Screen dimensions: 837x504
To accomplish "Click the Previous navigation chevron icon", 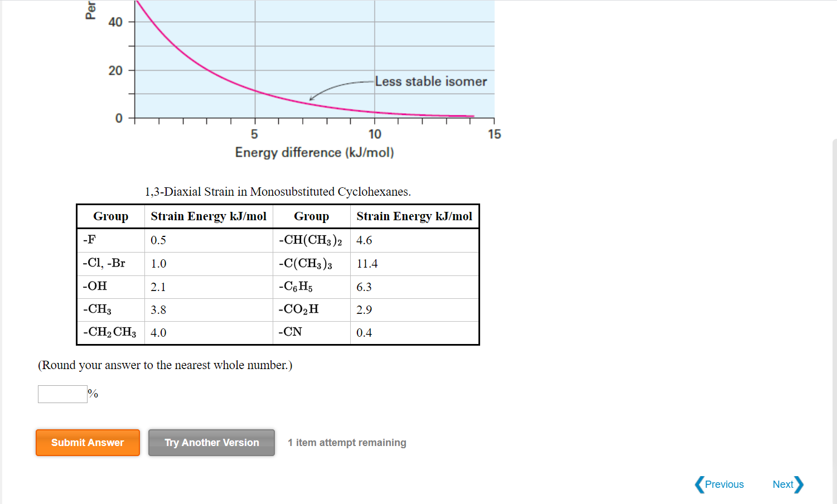I will (x=699, y=484).
